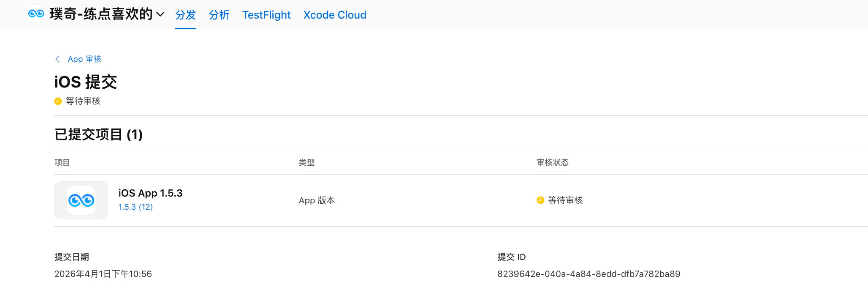Open the 璞奇-练点喜欢的 app switcher dropdown
The width and height of the screenshot is (868, 290).
point(106,14)
